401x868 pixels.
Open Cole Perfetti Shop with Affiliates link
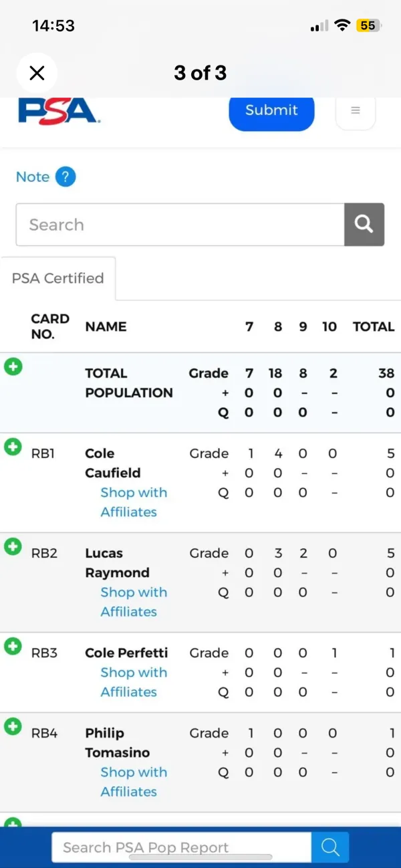pos(134,682)
